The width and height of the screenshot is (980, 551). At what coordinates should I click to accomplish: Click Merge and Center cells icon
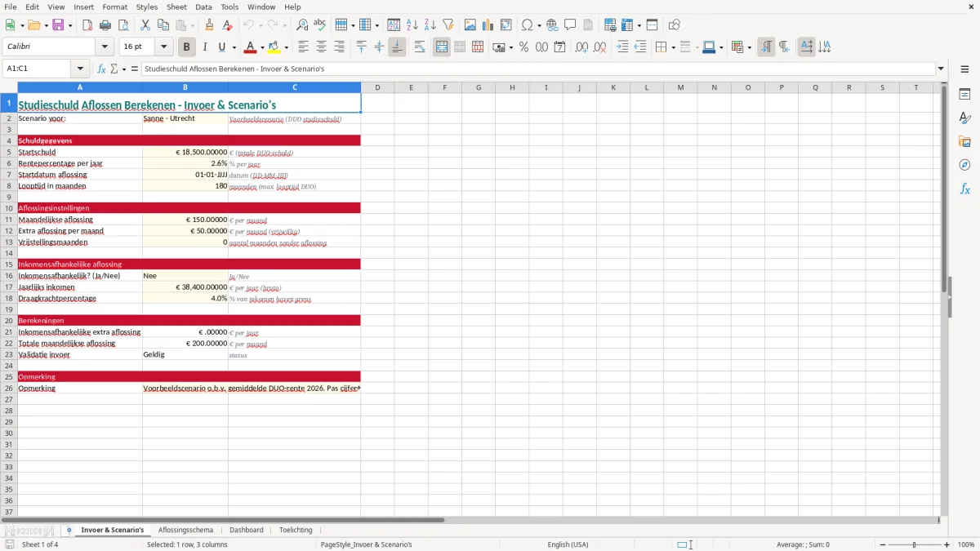click(442, 47)
